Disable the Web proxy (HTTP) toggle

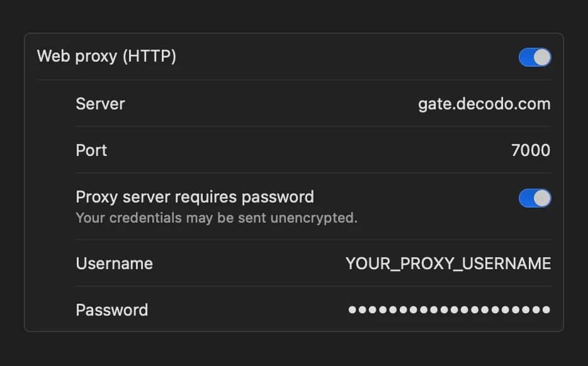coord(534,57)
